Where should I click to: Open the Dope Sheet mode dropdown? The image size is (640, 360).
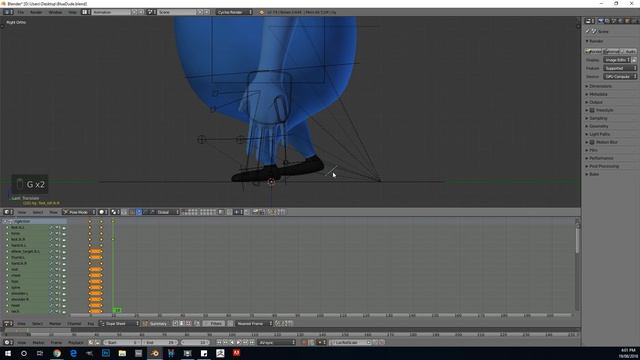tap(119, 323)
